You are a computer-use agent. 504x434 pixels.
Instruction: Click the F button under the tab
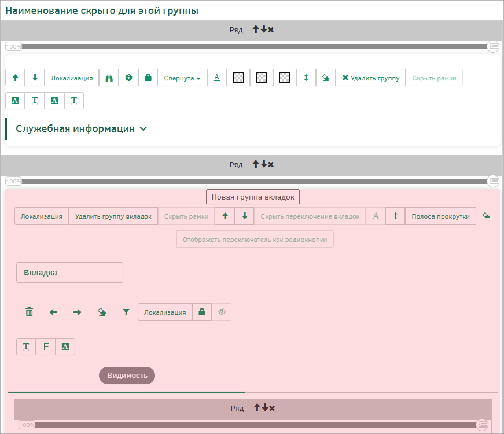[x=46, y=347]
